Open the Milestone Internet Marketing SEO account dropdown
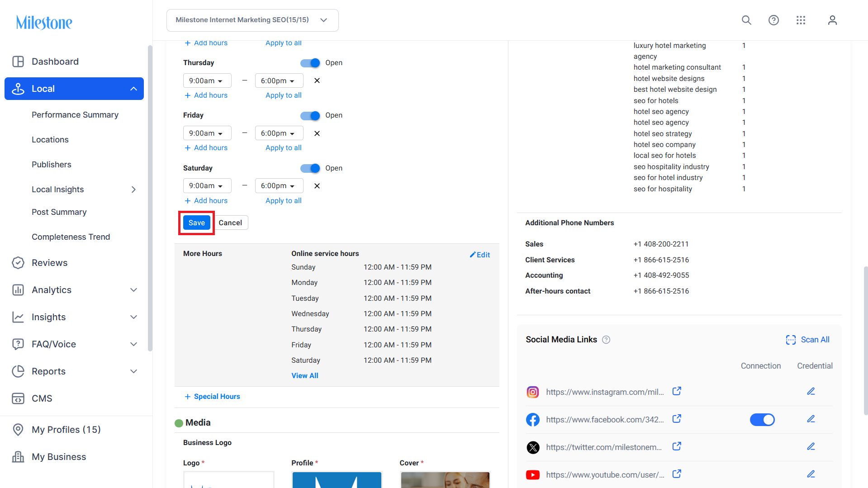Screen dimensions: 868x488 pyautogui.click(x=252, y=20)
